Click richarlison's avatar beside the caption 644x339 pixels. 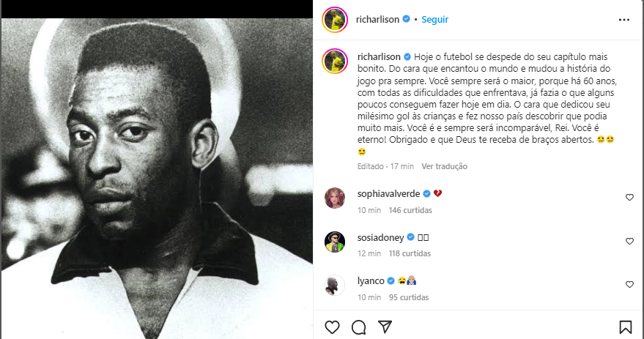[334, 62]
